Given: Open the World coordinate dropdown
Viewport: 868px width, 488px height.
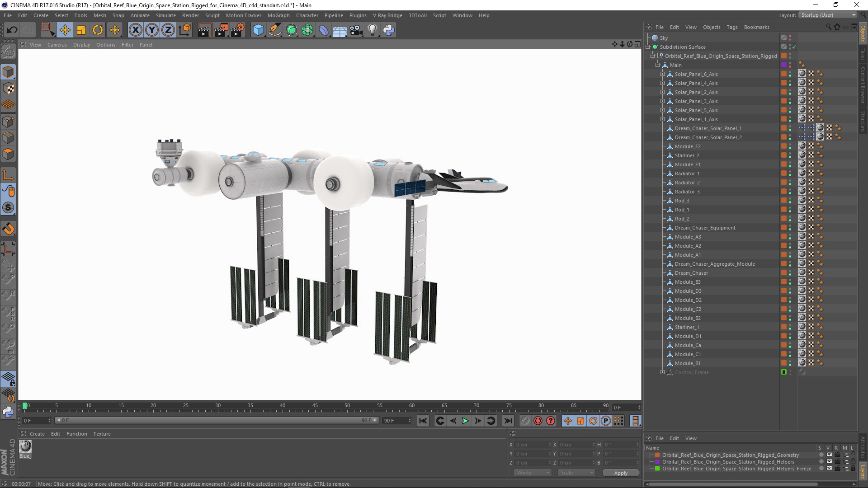Looking at the screenshot, I should 533,473.
